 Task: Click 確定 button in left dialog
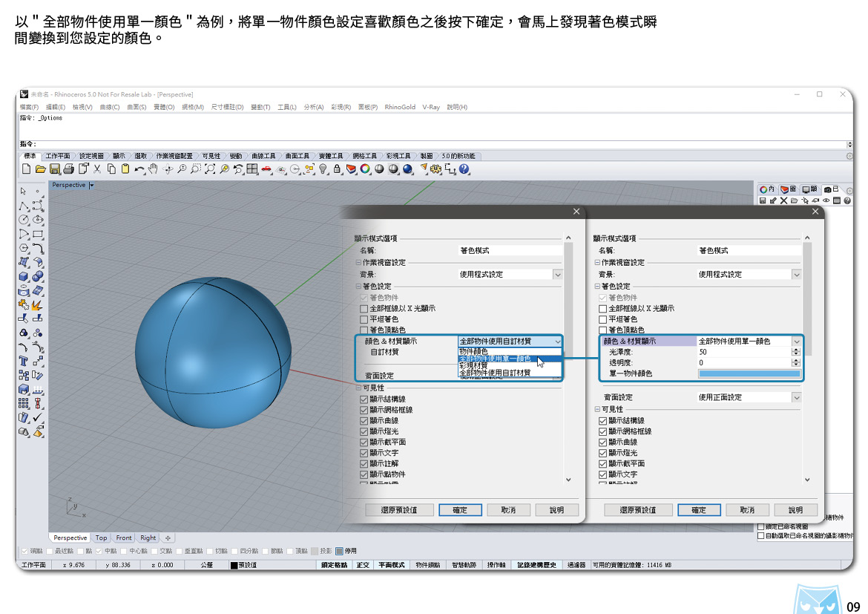[x=460, y=510]
